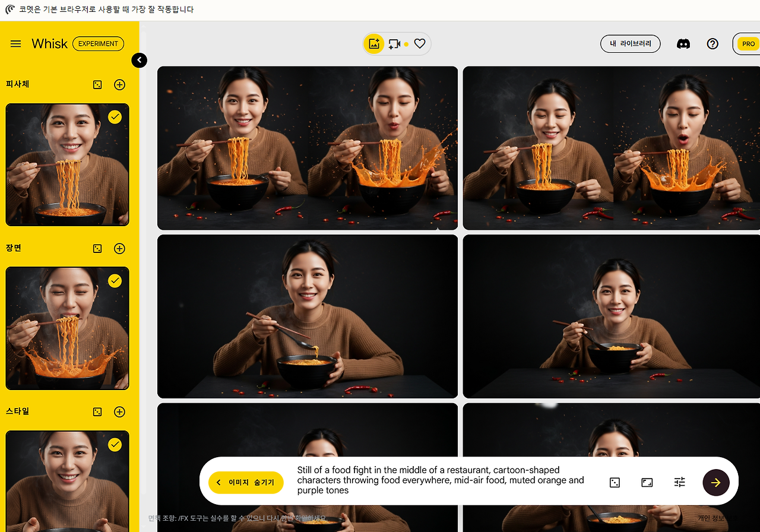Roll the dice for 스타일 style
The width and height of the screenshot is (760, 532).
tap(97, 412)
